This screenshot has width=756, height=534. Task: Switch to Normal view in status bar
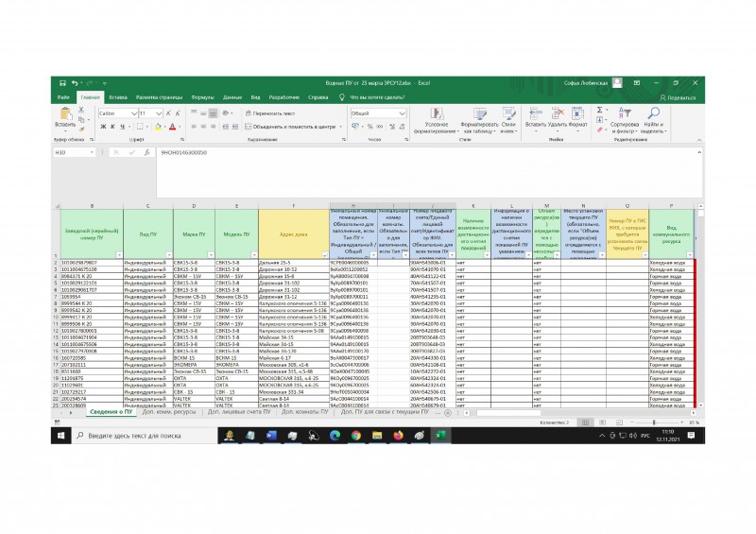pyautogui.click(x=585, y=422)
